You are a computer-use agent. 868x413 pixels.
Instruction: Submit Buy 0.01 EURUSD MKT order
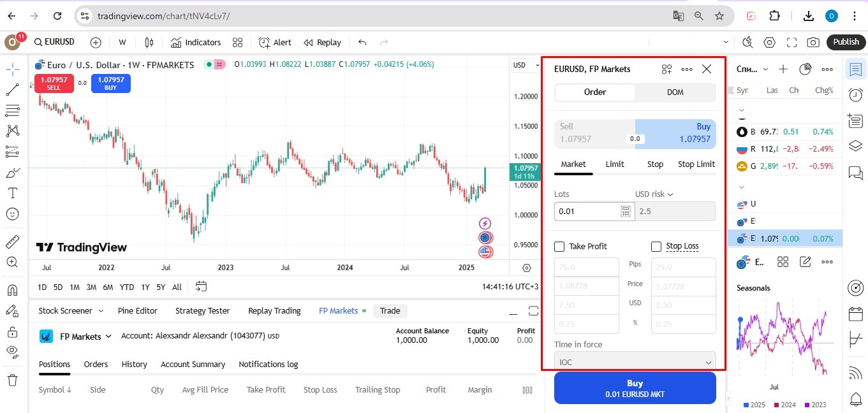pyautogui.click(x=635, y=388)
